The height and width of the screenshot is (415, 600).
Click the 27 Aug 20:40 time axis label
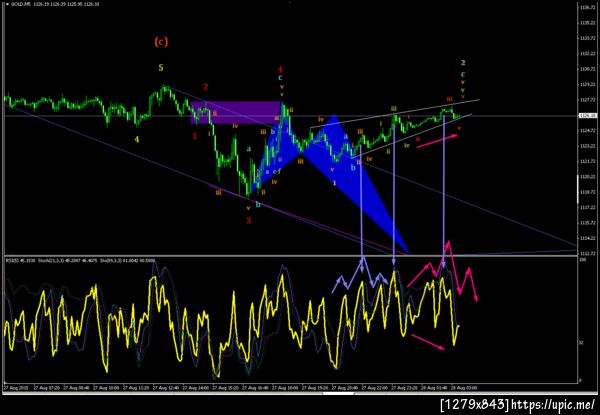(345, 387)
